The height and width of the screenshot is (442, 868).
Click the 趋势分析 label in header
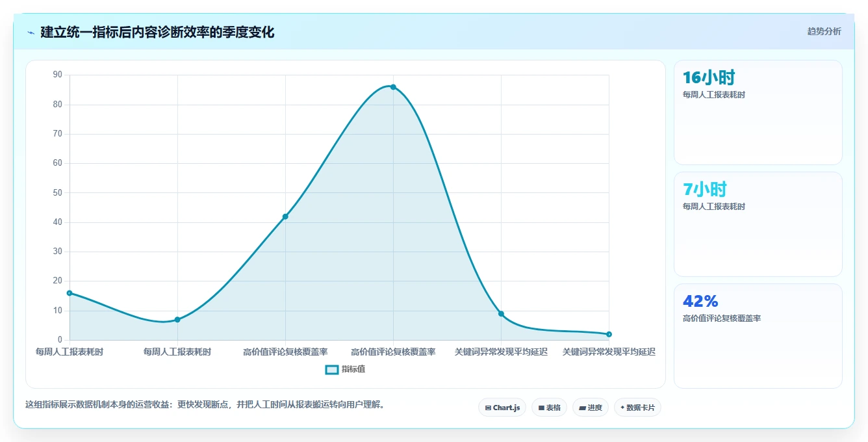coord(824,31)
